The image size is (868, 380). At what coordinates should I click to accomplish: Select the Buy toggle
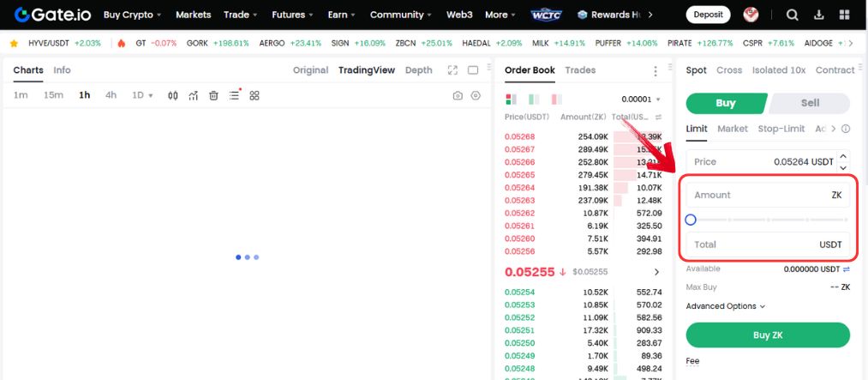tap(725, 103)
